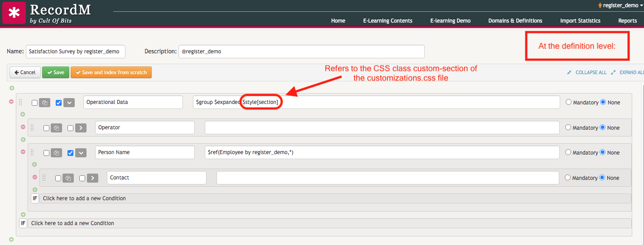Screen dimensions: 644x245
Task: Open the Reports menu
Action: tap(628, 21)
